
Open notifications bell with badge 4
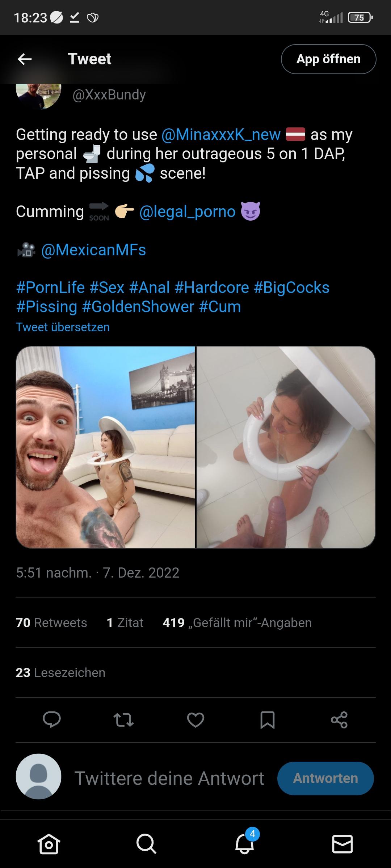(244, 844)
